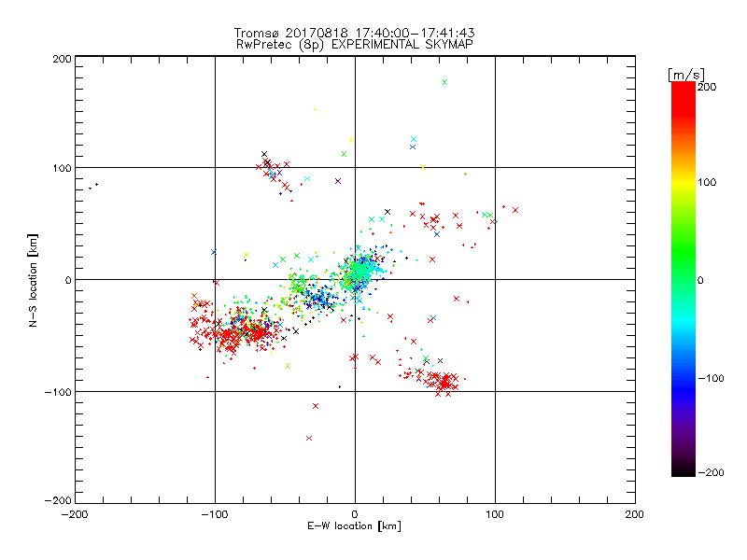Click the subtitle "RwPretec (8p) EXPERIMENTAL SKYMAP"

pos(354,45)
